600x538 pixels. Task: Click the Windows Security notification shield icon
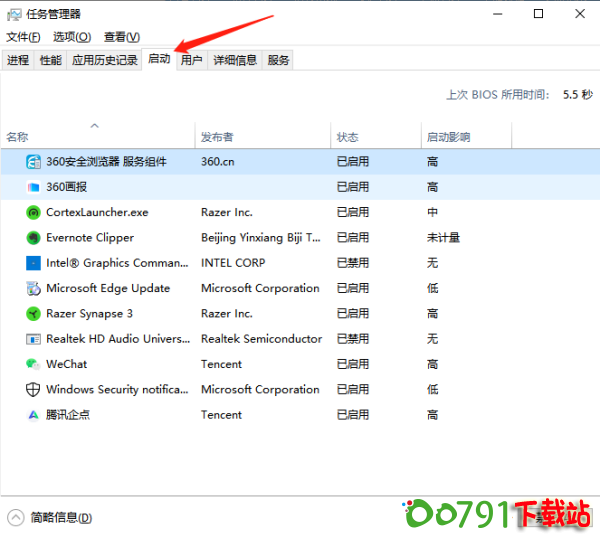(33, 390)
